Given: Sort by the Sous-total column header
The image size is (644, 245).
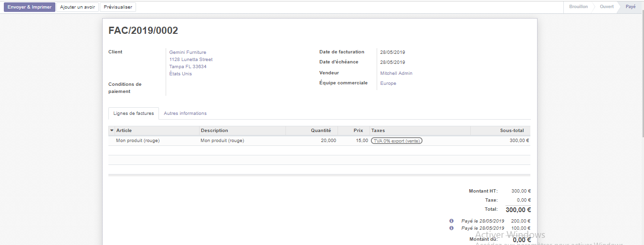Looking at the screenshot, I should (512, 131).
